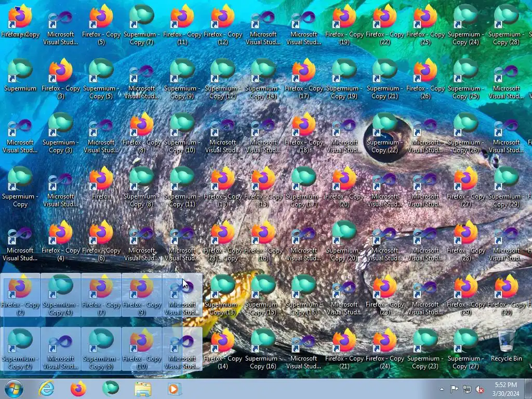This screenshot has width=532, height=399.
Task: Click Supermium - Copy (12) icon
Action: 222,79
